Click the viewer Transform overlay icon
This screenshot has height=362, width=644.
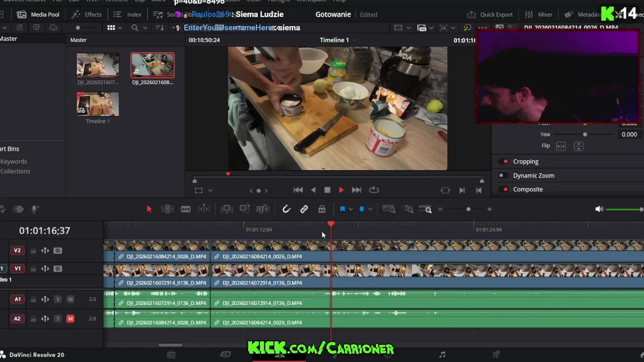(199, 191)
